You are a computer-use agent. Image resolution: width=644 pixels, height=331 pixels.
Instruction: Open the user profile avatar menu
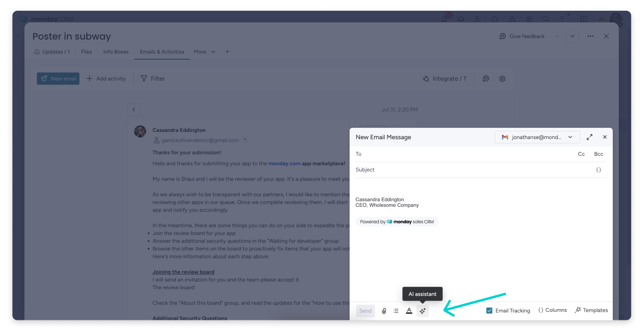616,19
